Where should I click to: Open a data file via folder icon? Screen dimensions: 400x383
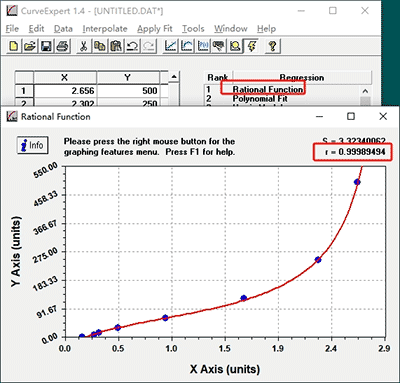30,46
